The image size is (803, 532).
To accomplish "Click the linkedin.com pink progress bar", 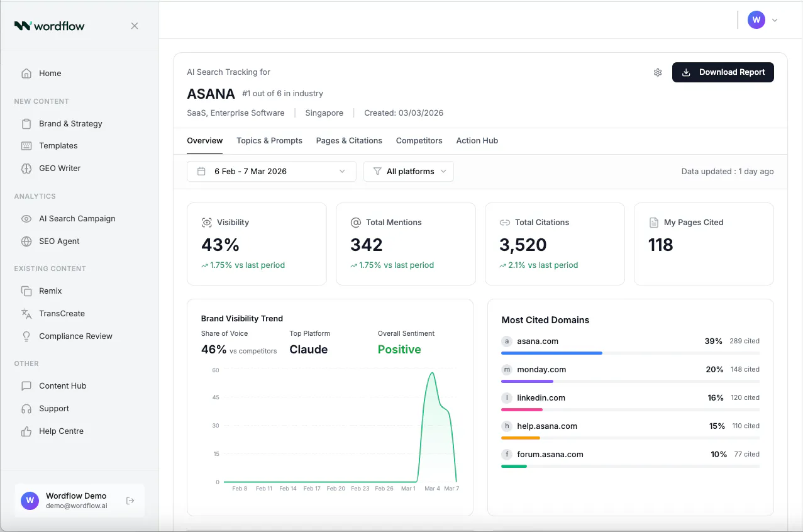I will coord(522,409).
